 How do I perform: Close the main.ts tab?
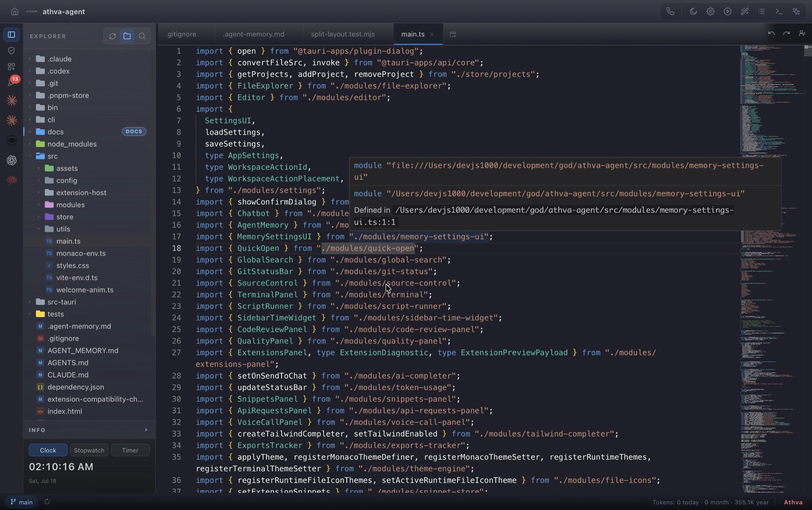click(432, 34)
